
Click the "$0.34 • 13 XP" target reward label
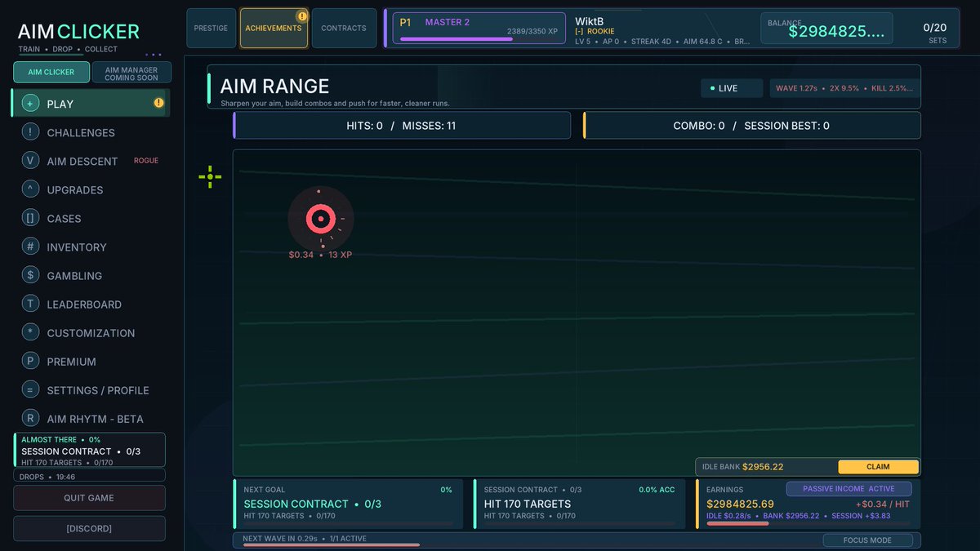pyautogui.click(x=320, y=255)
